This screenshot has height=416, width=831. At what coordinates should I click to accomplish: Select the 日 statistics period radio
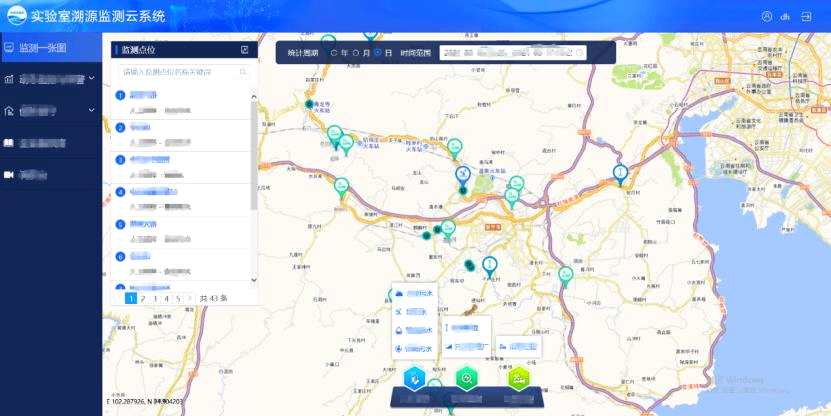pos(378,53)
